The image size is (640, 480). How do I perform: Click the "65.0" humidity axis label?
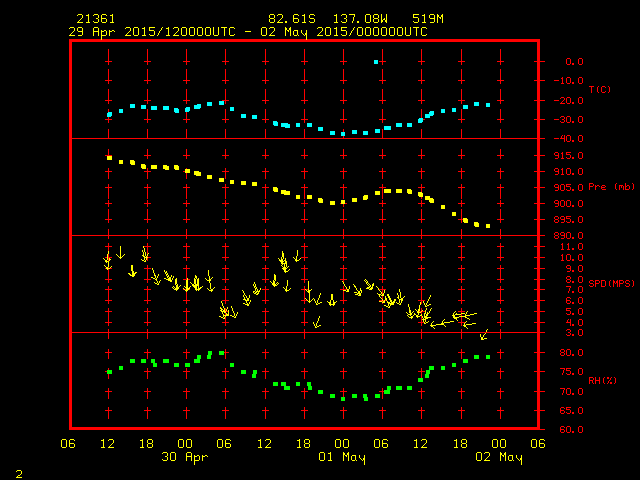tap(571, 411)
